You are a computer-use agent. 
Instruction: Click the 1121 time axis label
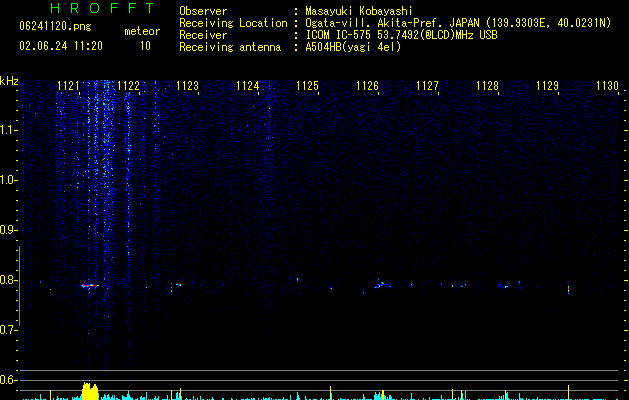click(69, 86)
